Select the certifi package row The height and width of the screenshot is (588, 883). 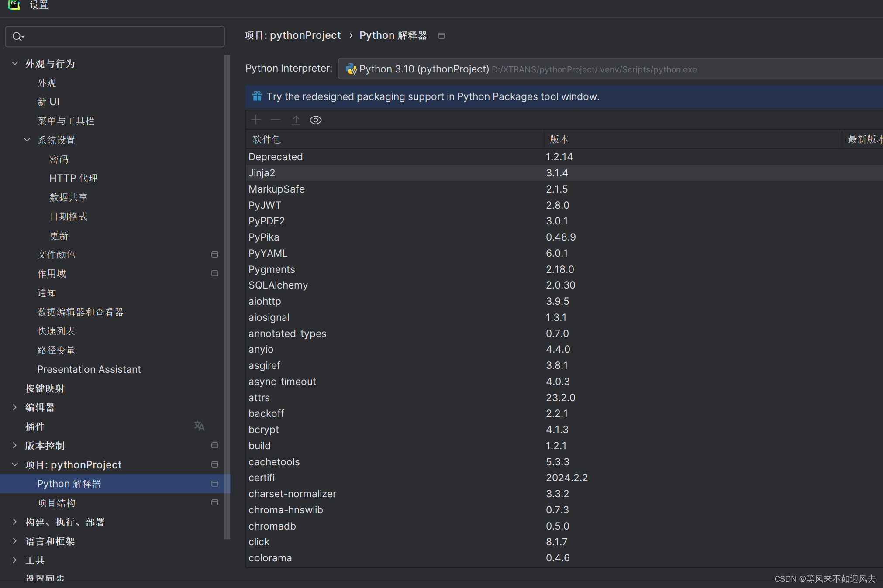[564, 478]
